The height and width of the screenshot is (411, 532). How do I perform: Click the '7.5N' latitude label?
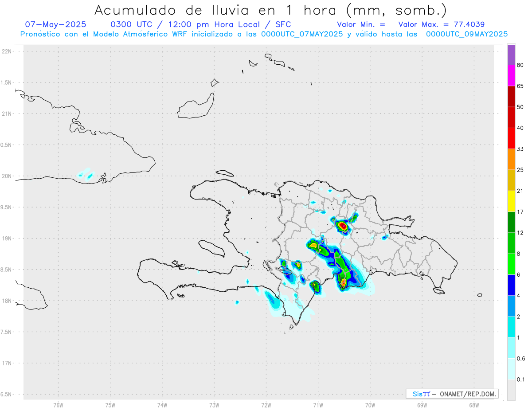(7, 332)
